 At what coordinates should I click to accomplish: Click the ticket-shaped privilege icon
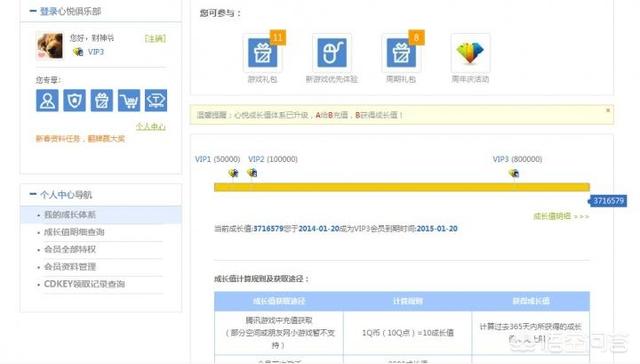156,100
